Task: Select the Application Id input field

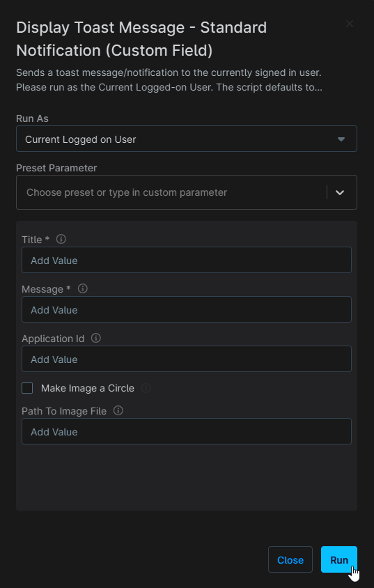Action: pos(187,359)
